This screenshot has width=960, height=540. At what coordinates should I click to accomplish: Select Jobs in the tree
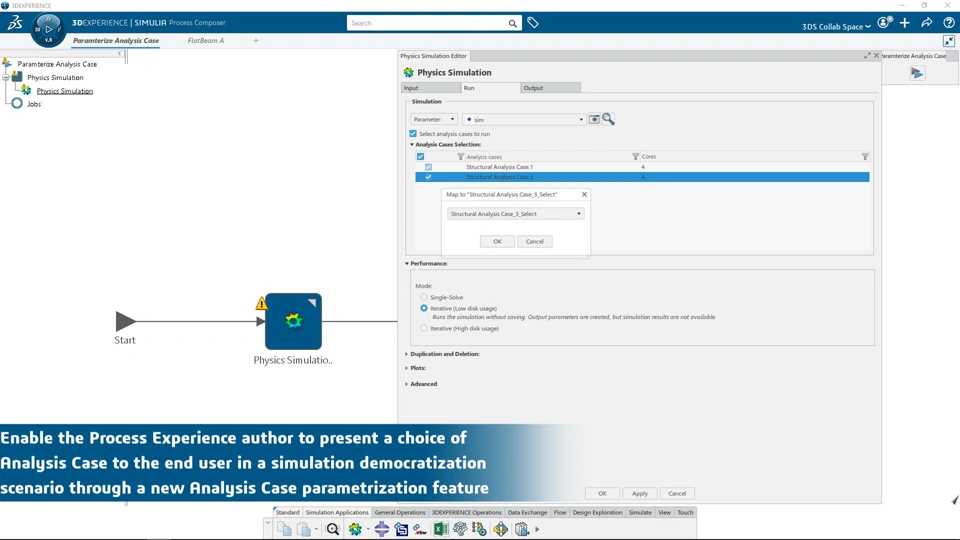click(34, 104)
